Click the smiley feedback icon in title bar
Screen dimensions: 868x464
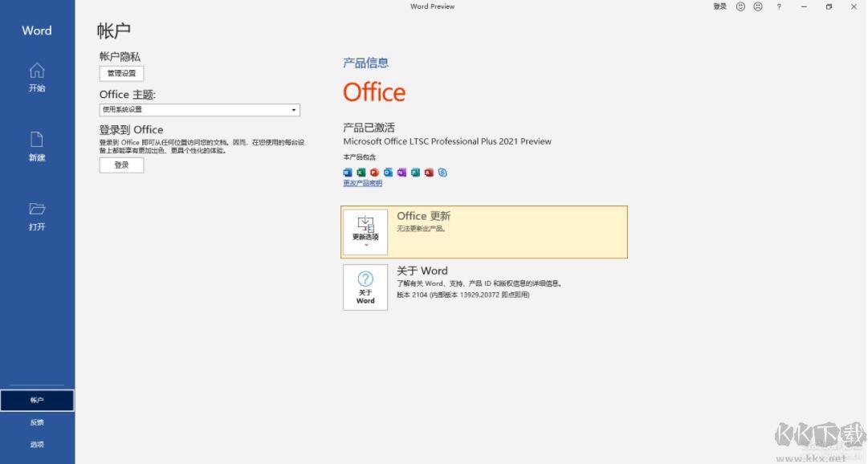pyautogui.click(x=740, y=6)
